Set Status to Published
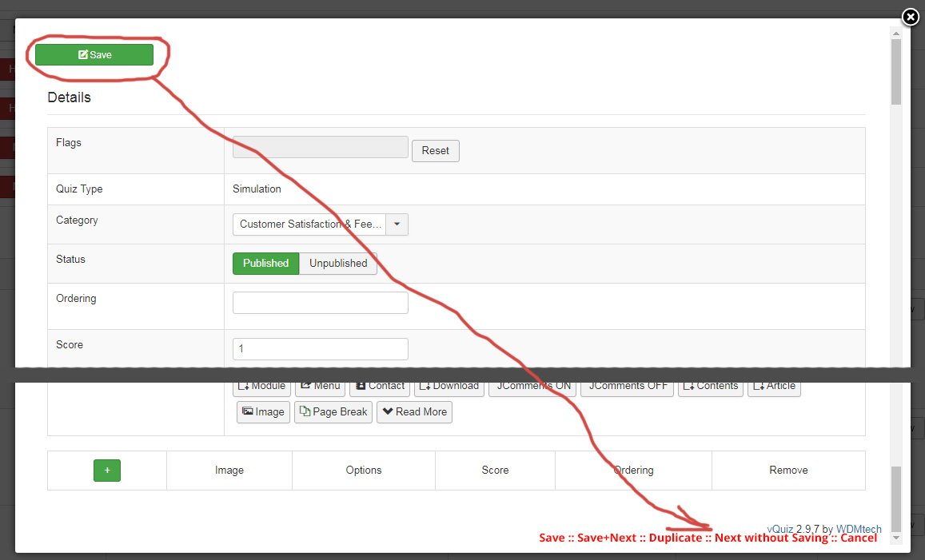 pos(265,264)
